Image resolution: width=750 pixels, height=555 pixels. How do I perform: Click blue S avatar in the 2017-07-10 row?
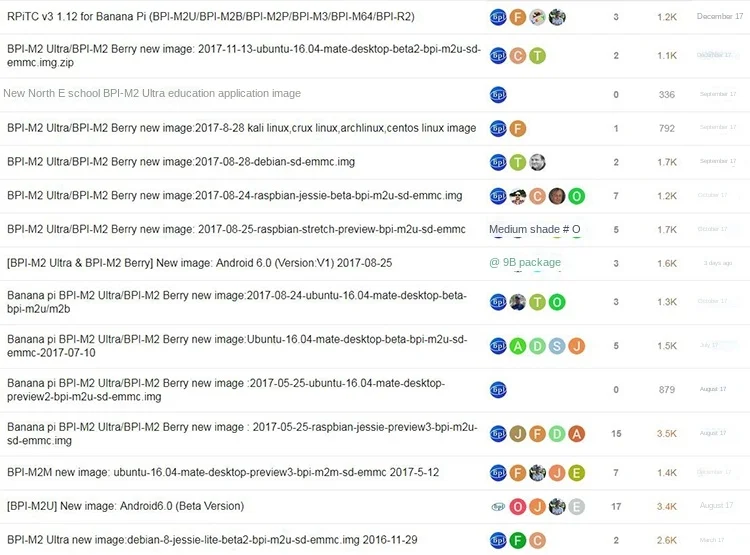pyautogui.click(x=557, y=346)
